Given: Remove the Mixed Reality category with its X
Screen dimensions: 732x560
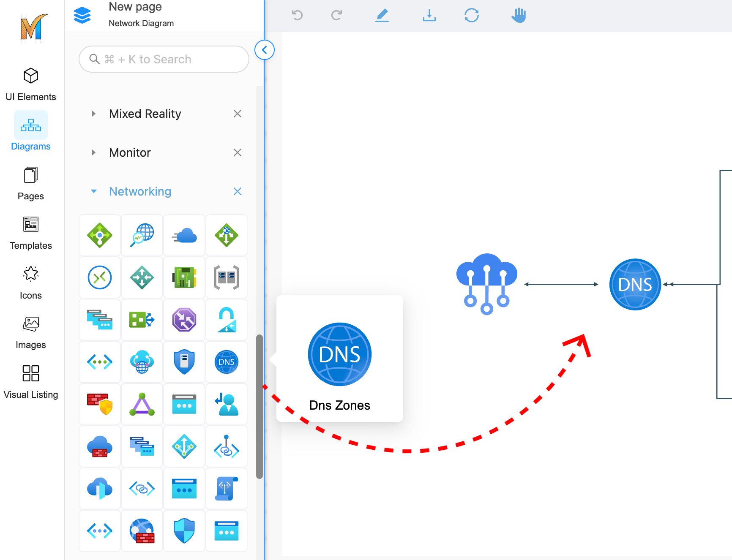Looking at the screenshot, I should click(x=238, y=114).
